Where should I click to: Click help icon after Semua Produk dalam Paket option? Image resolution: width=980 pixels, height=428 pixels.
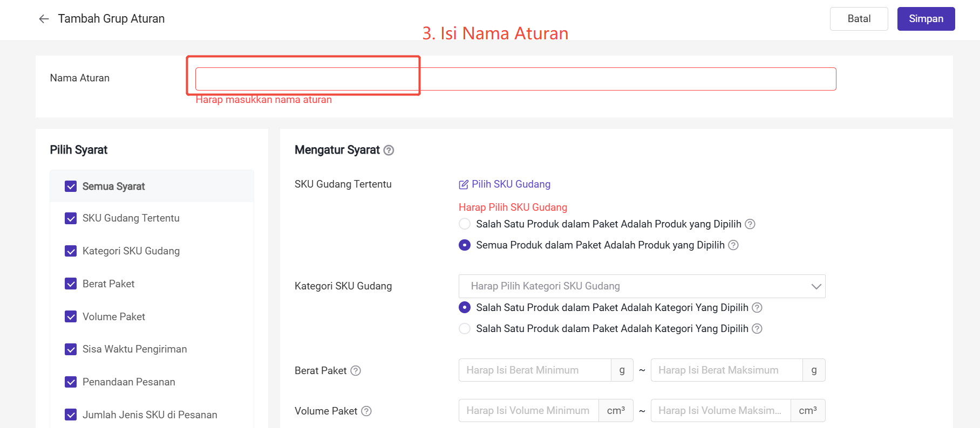[x=733, y=245]
